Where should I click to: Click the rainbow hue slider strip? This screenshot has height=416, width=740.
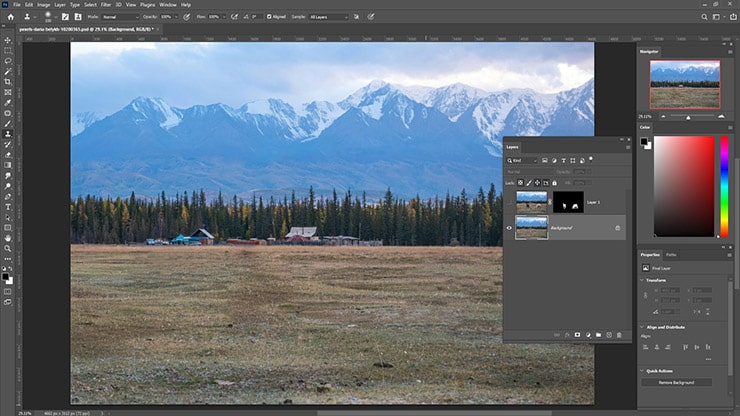[724, 187]
